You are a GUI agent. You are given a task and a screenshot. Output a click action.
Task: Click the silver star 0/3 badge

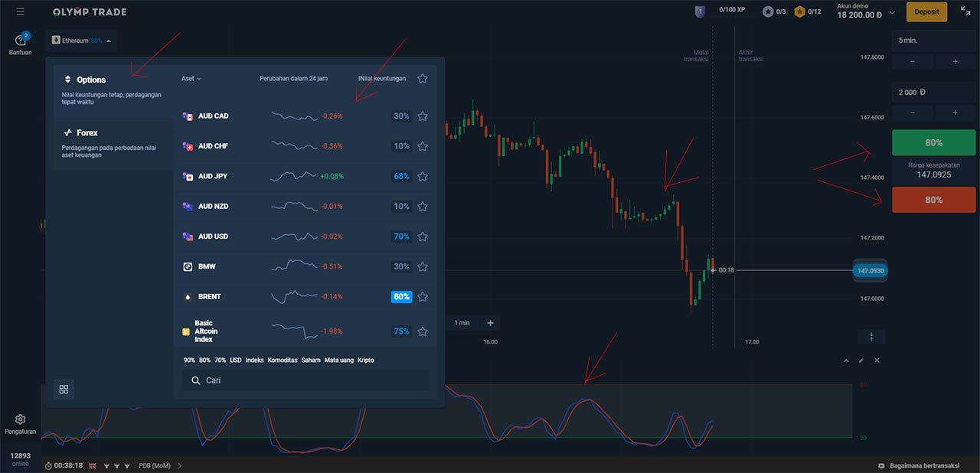(x=768, y=11)
